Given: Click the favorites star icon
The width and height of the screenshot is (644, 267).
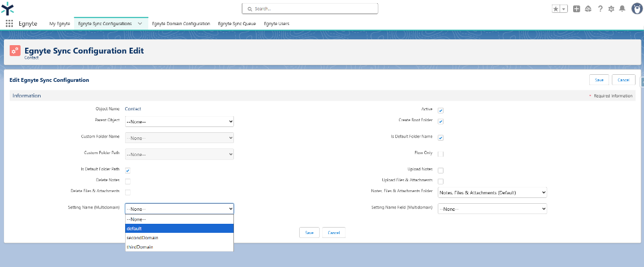Looking at the screenshot, I should tap(556, 8).
